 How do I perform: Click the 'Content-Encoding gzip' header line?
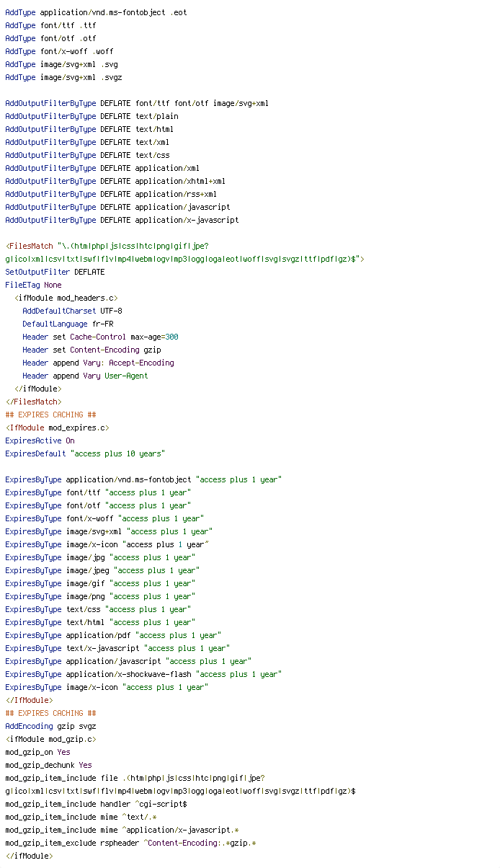[x=91, y=350]
